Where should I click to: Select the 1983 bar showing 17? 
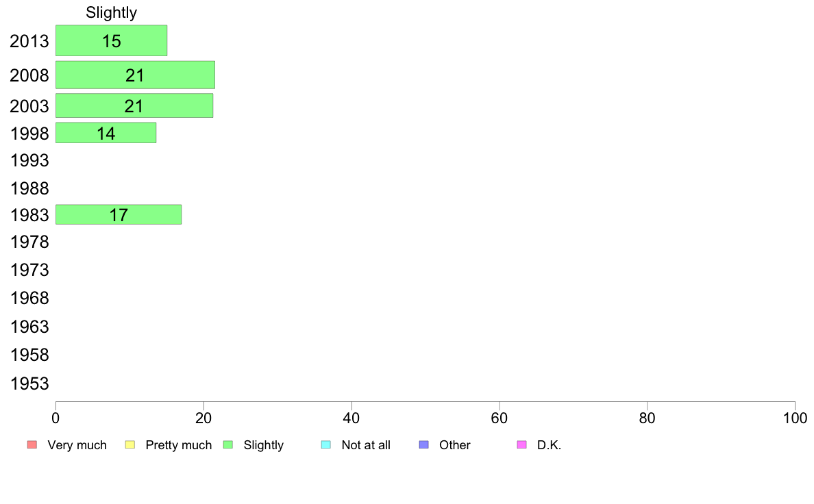pos(119,214)
